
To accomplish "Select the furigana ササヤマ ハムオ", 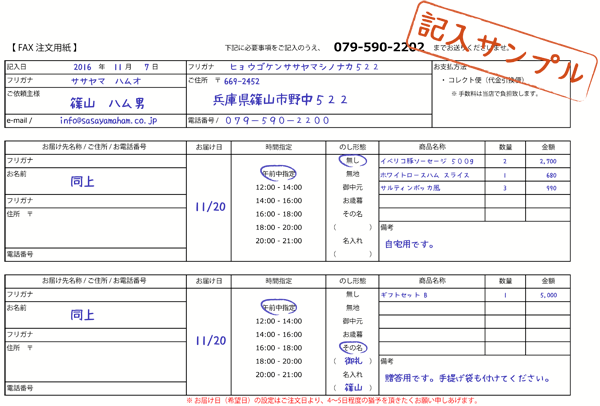I will pyautogui.click(x=106, y=81).
